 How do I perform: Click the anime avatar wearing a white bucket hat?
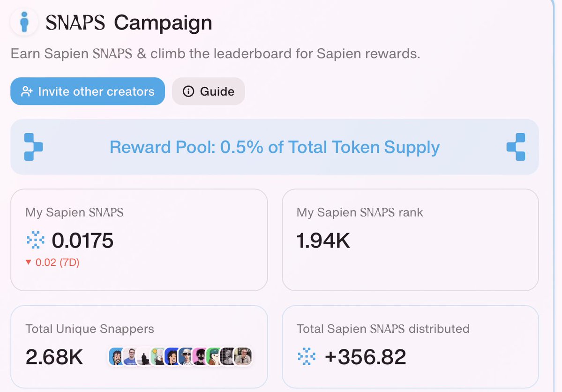(186, 356)
